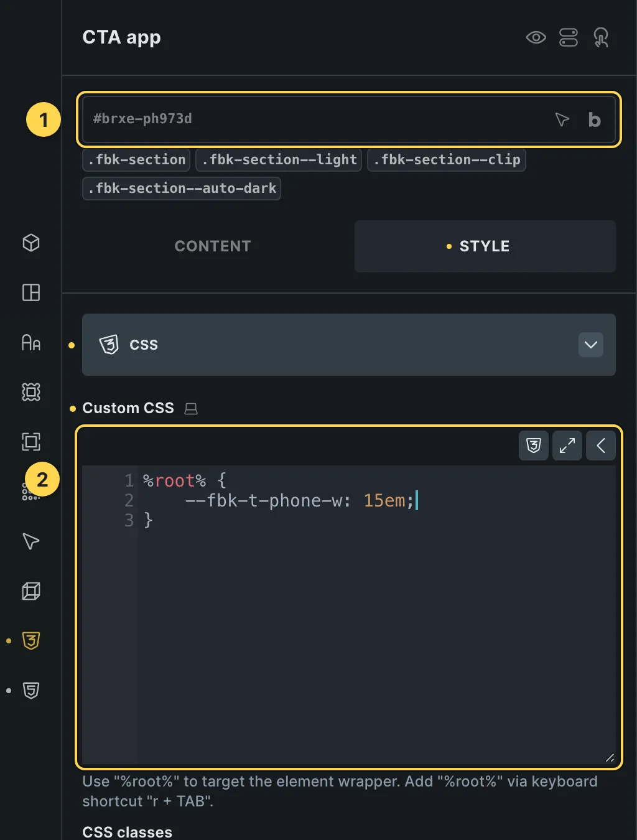Toggle the eye preview icon in header

pos(536,37)
